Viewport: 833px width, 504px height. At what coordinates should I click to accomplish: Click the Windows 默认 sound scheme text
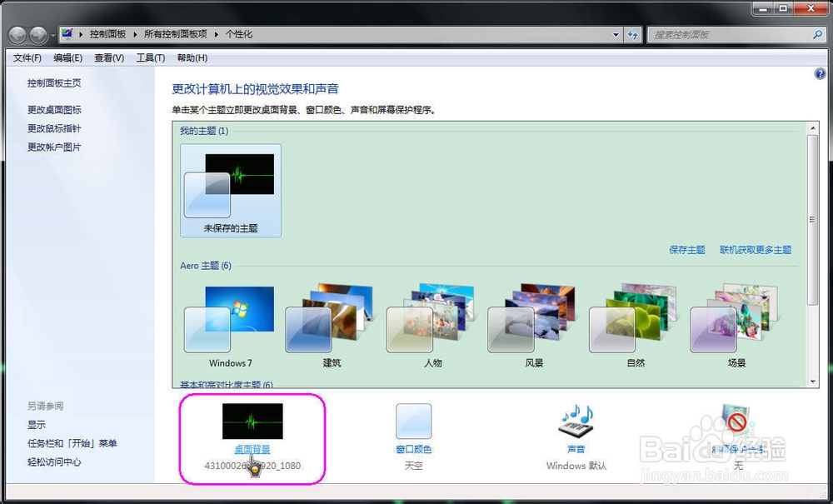576,466
